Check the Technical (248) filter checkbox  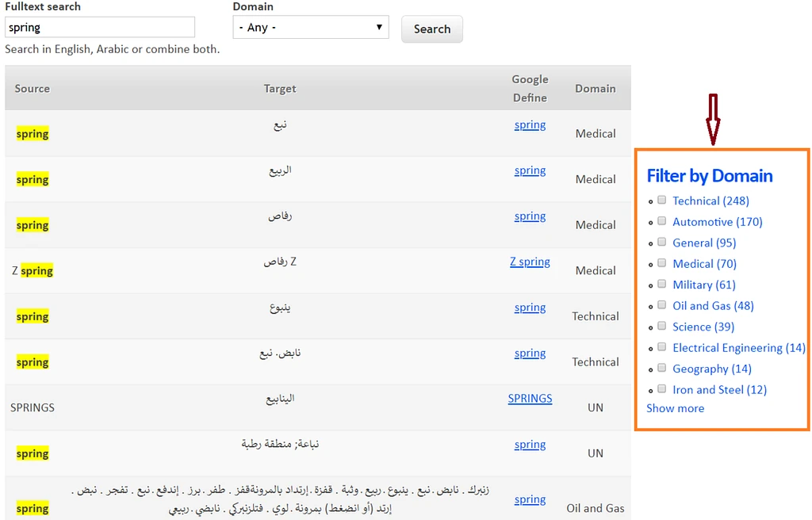tap(662, 200)
